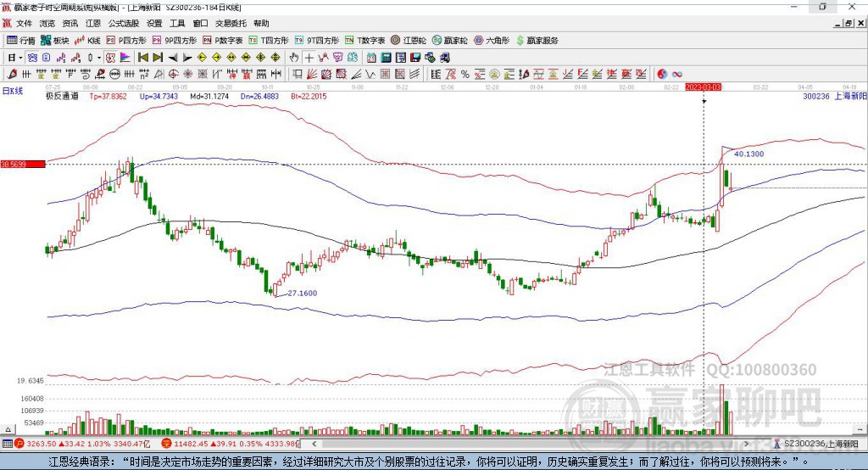Select the hand pan tool

coord(294,58)
